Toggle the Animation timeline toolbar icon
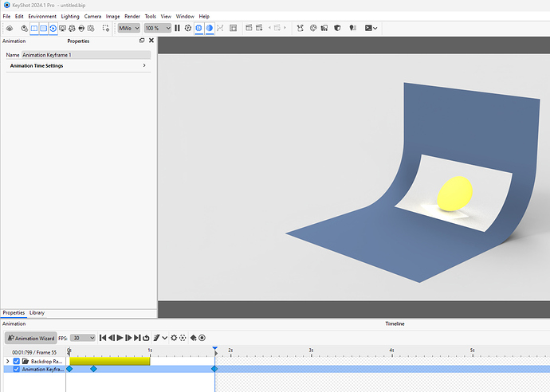The width and height of the screenshot is (550, 392). click(53, 28)
